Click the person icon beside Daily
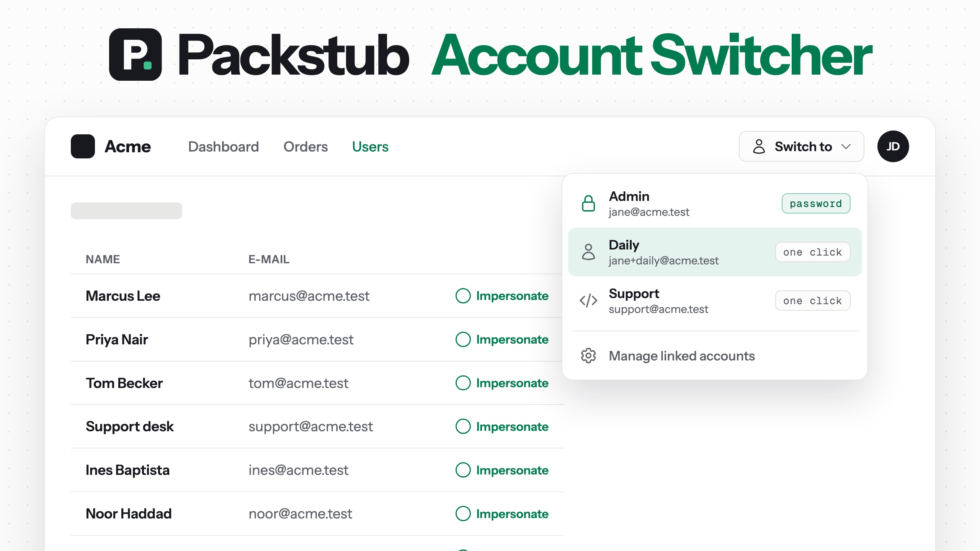The height and width of the screenshot is (551, 980). (588, 252)
